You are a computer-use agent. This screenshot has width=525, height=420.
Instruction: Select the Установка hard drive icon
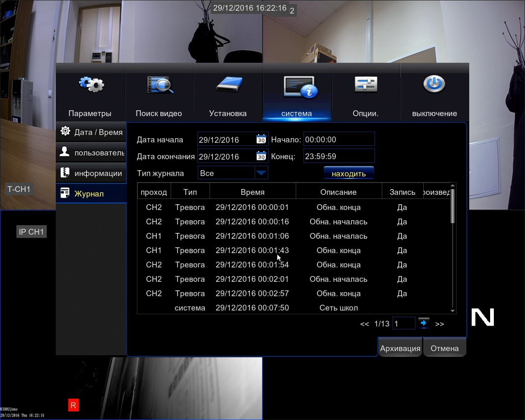click(x=229, y=85)
